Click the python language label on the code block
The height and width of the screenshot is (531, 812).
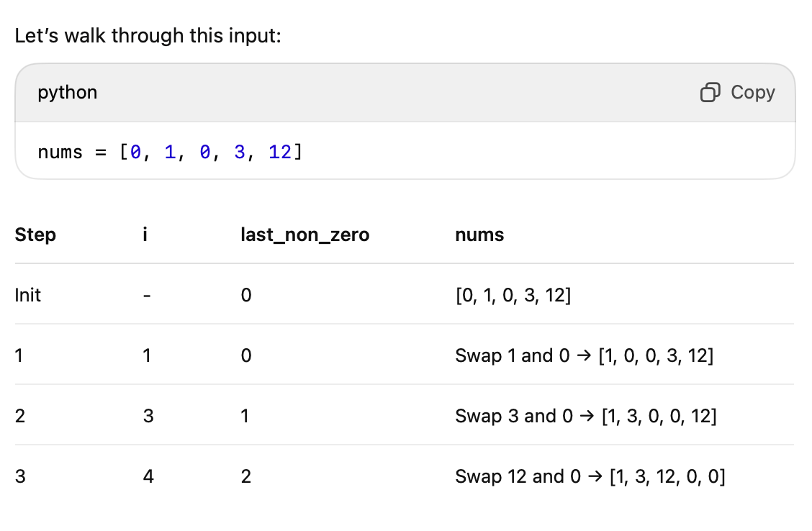tap(67, 92)
